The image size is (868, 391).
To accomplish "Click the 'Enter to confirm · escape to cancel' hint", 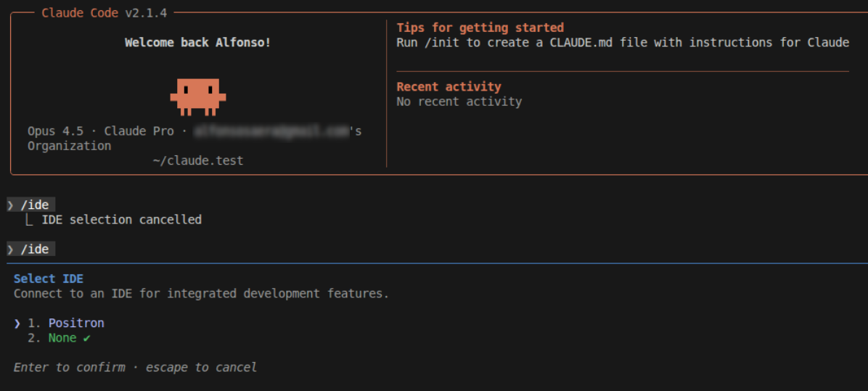I will click(x=135, y=367).
